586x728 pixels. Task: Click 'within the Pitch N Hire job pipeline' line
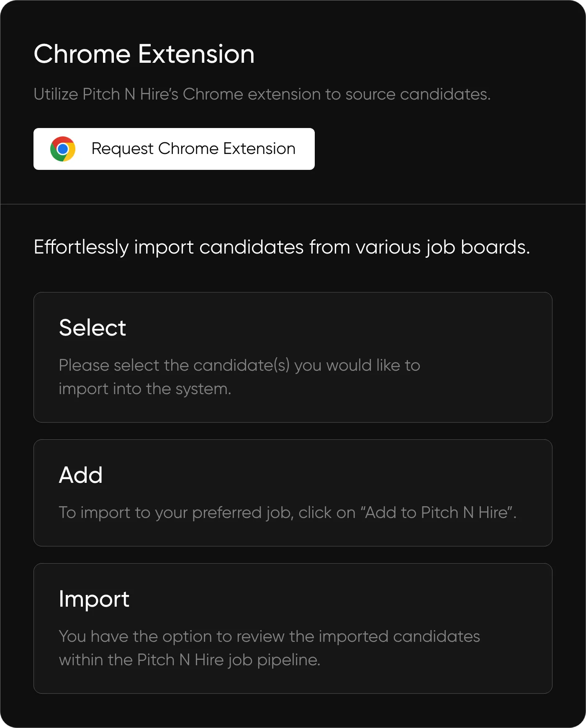click(x=189, y=660)
